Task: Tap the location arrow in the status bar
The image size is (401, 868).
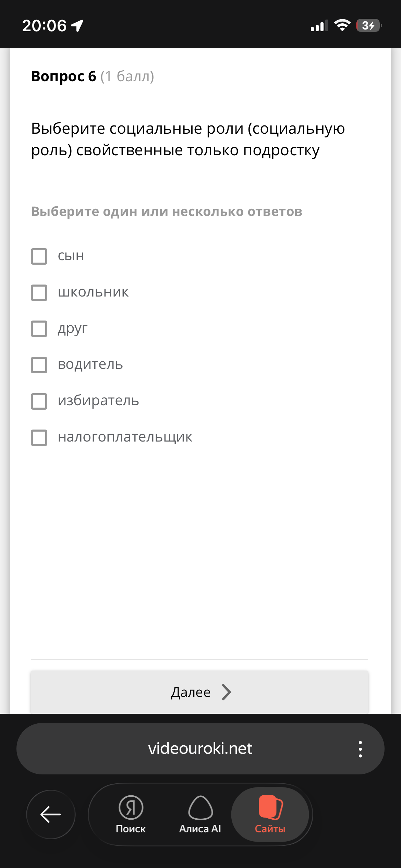Action: pyautogui.click(x=76, y=24)
